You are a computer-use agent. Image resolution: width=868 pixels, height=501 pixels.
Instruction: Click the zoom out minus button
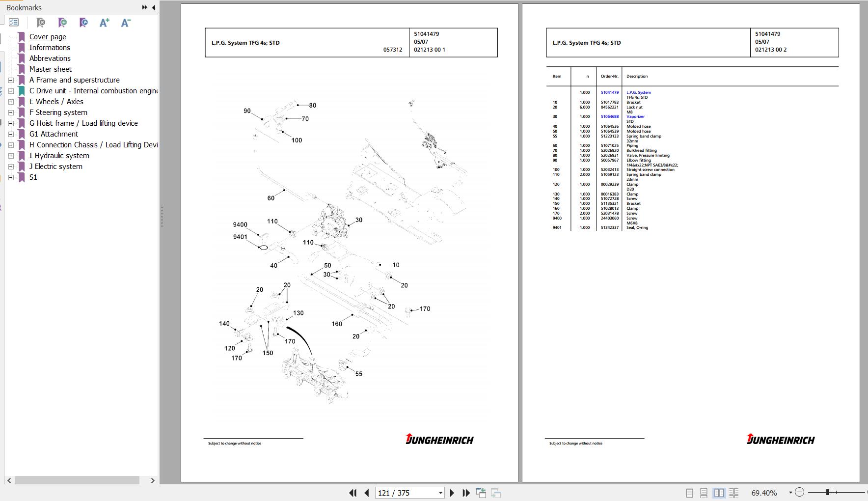(x=799, y=492)
